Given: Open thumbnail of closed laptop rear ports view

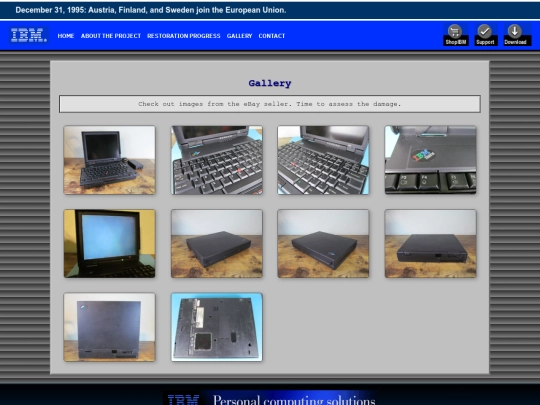Looking at the screenshot, I should (x=430, y=243).
